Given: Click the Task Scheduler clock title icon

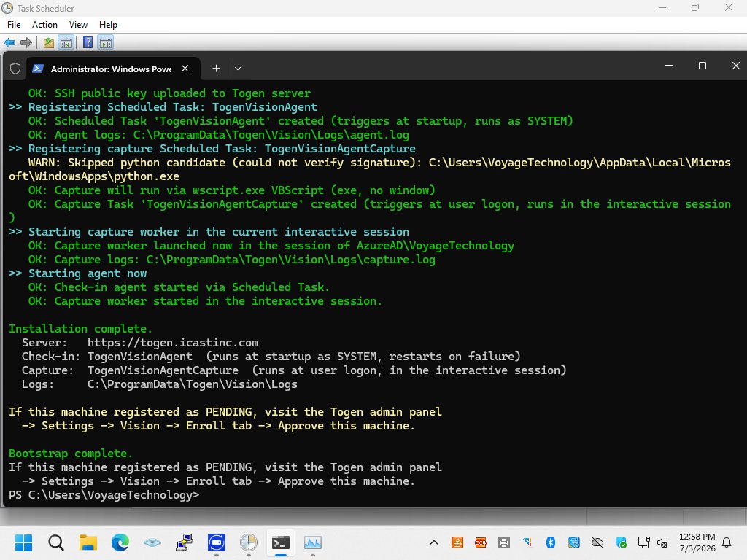Looking at the screenshot, I should click(7, 8).
